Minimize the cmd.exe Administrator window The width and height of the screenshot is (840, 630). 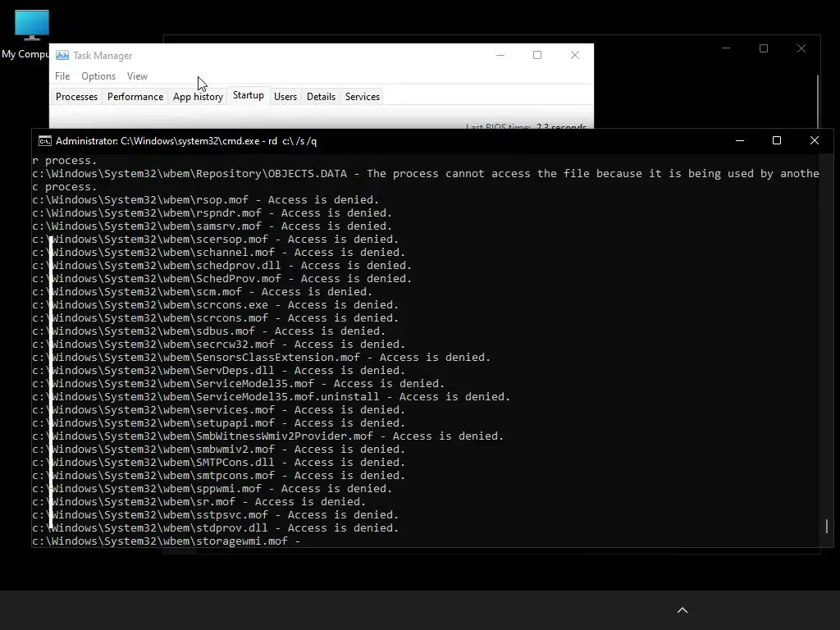click(740, 140)
